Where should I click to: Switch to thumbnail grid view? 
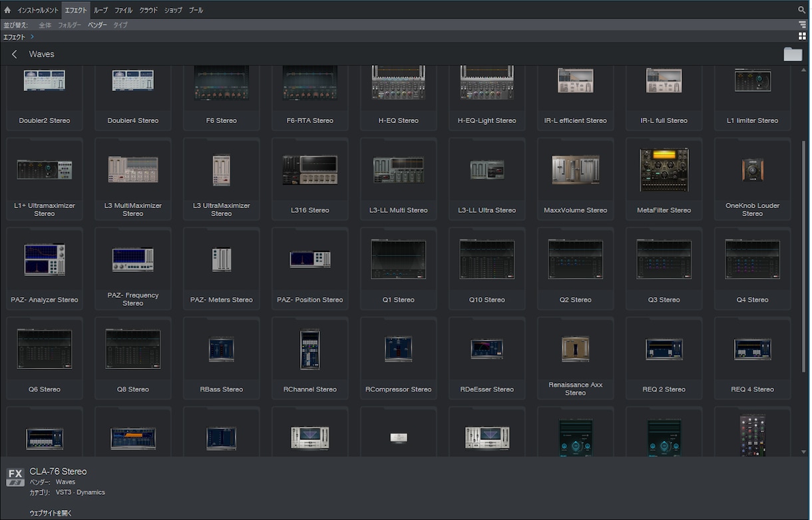point(802,37)
